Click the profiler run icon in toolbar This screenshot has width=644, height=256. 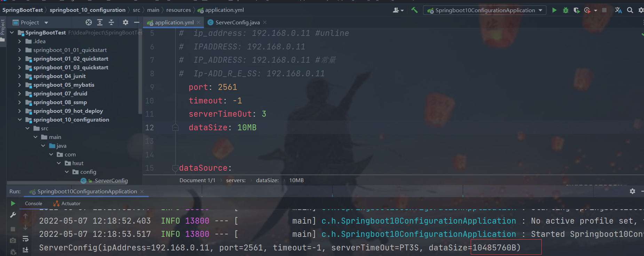587,10
